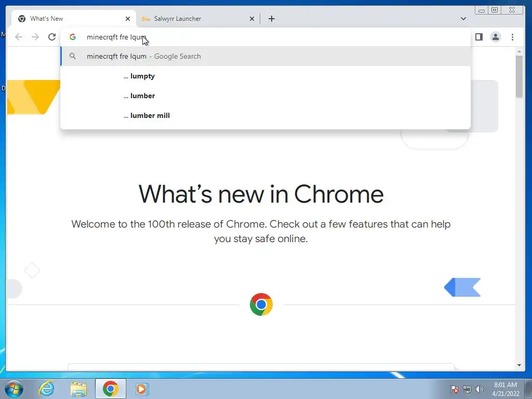The width and height of the screenshot is (532, 399).
Task: Open the network tray icon
Action: pos(467,389)
